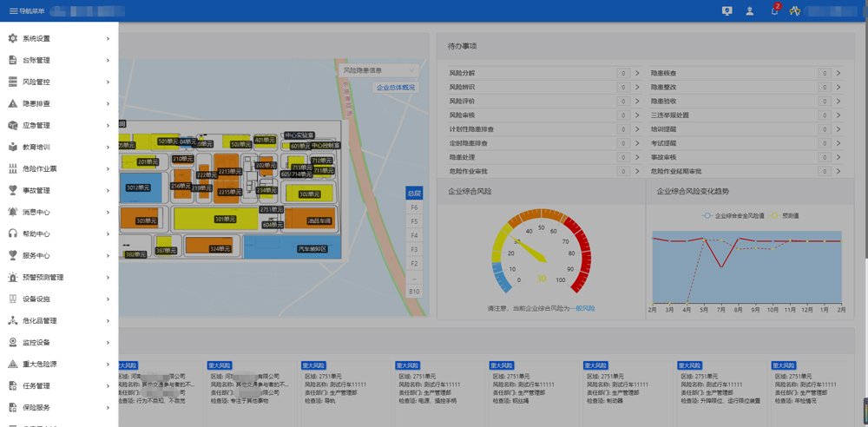Switch map to floor F3
Screen dimensions: 868x427
click(414, 250)
